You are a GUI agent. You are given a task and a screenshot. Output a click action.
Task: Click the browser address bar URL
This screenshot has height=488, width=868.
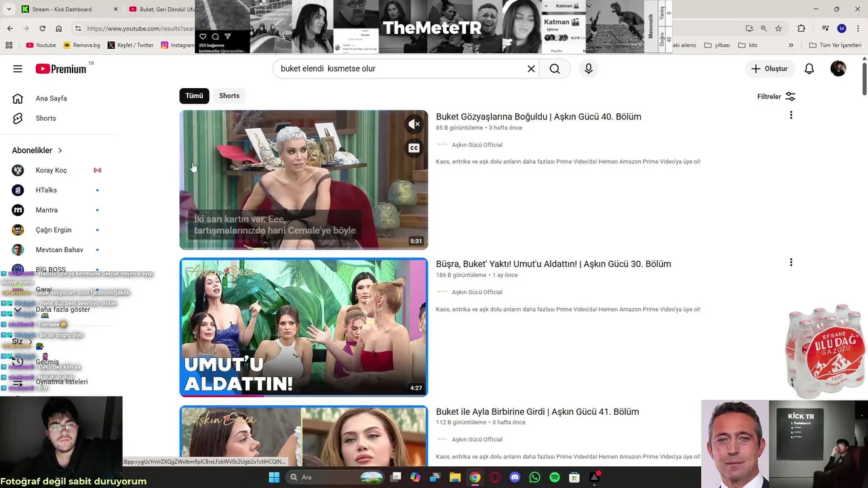pyautogui.click(x=140, y=28)
